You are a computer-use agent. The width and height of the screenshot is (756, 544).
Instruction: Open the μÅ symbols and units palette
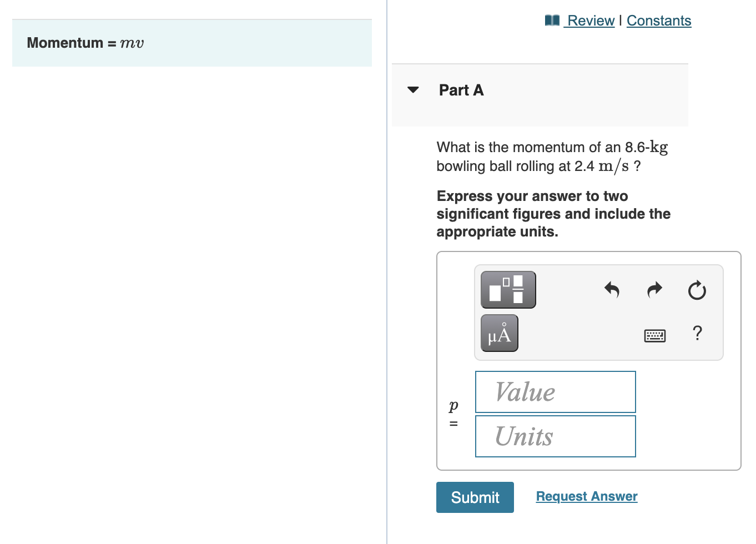tap(499, 333)
